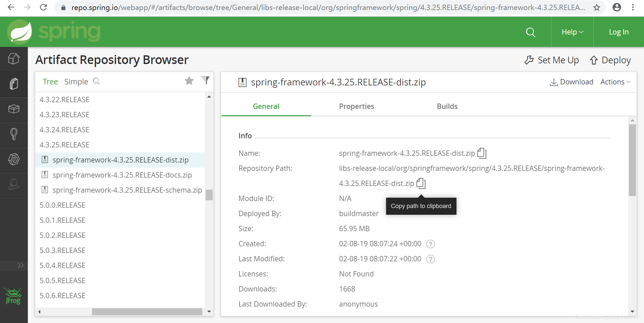Open the Help dropdown in the header
The width and height of the screenshot is (644, 323).
[571, 32]
